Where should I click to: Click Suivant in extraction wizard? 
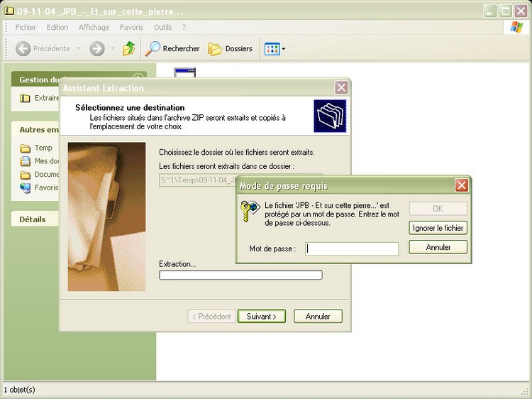click(262, 317)
